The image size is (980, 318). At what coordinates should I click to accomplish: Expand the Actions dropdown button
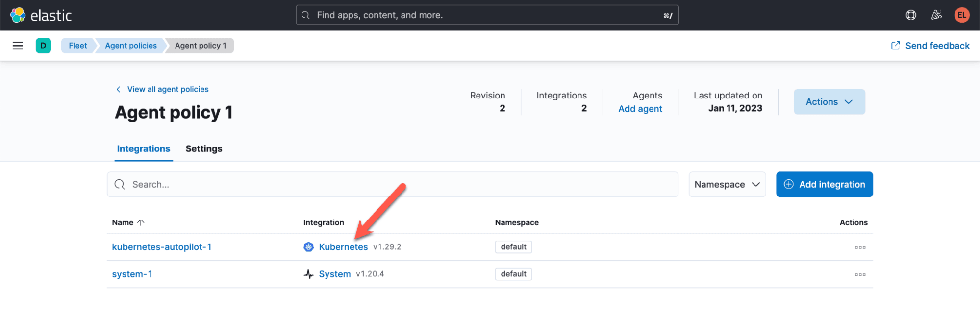[x=829, y=102]
